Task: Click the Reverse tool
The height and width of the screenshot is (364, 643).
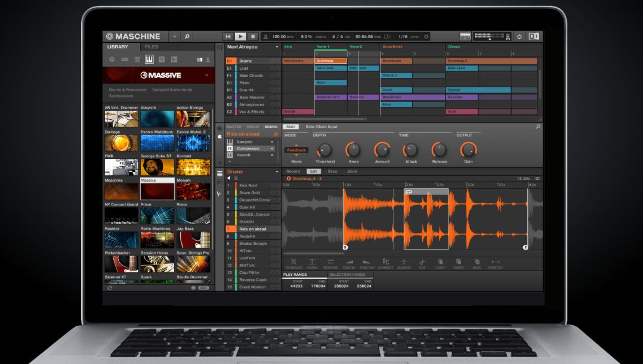Action: tap(330, 264)
